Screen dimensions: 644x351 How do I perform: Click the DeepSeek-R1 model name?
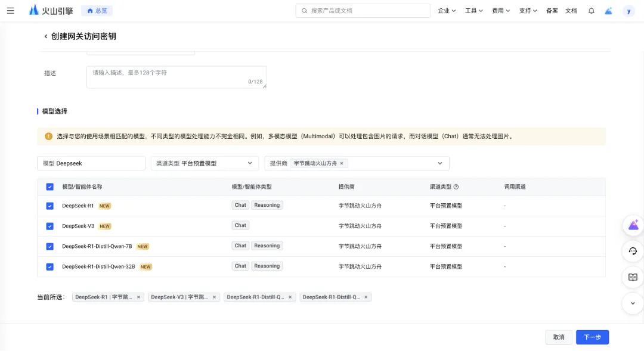tap(78, 206)
